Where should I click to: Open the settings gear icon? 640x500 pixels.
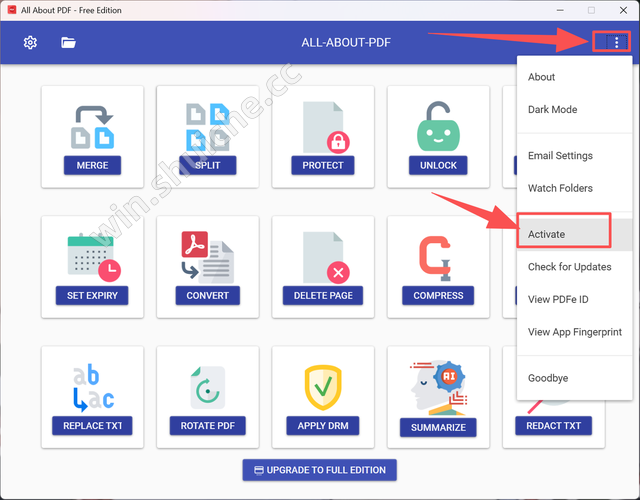(30, 43)
